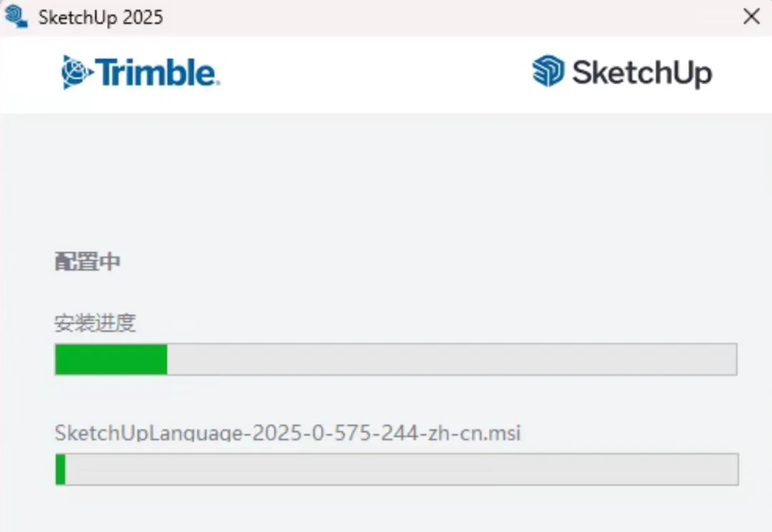Viewport: 772px width, 532px height.
Task: Click the msi file progress bar
Action: point(397,469)
